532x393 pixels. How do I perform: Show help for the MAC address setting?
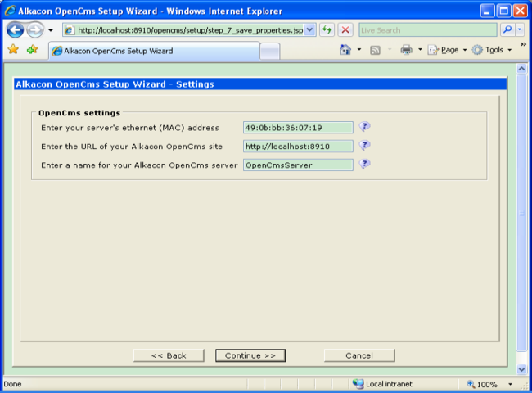click(364, 127)
